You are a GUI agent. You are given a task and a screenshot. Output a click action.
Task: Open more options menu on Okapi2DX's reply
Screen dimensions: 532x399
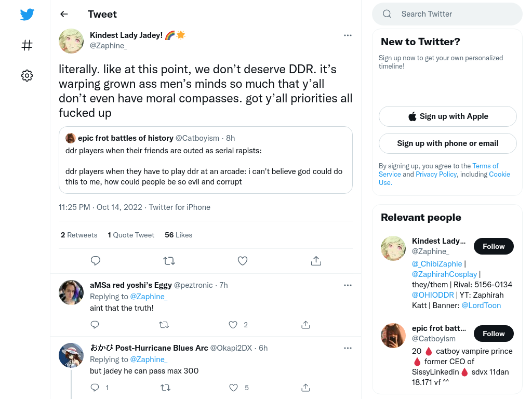(x=348, y=348)
